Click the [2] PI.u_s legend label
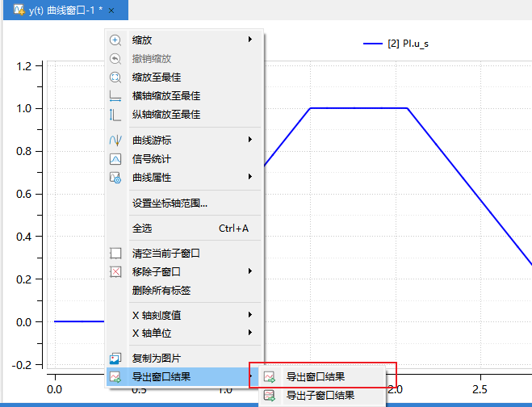532x407 pixels. point(408,44)
